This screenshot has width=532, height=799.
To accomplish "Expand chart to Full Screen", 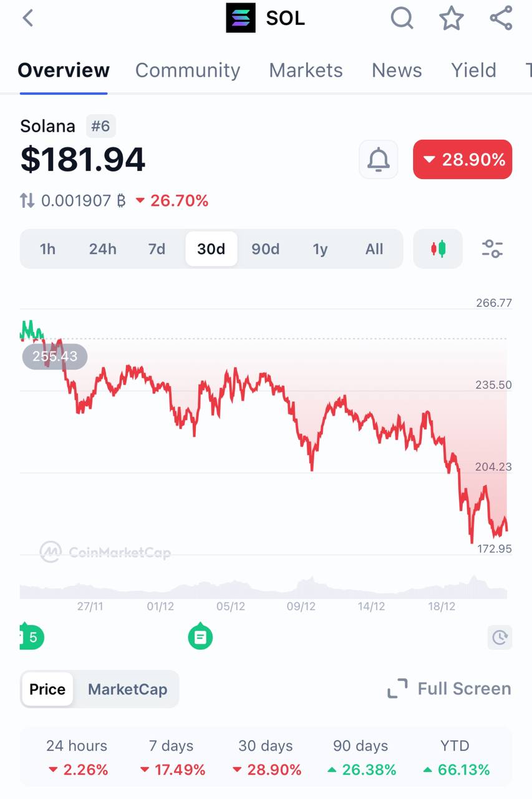I will pyautogui.click(x=449, y=689).
